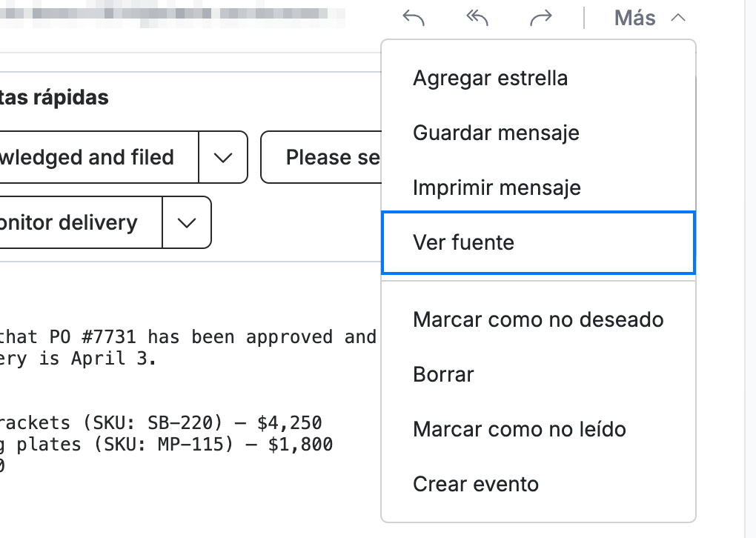Click the SKU MP-115 plates line

(166, 444)
